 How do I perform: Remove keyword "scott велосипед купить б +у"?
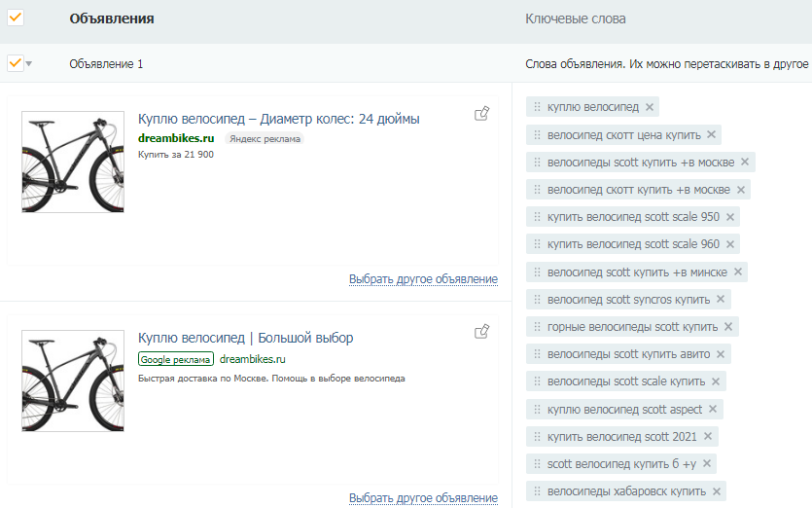click(707, 463)
